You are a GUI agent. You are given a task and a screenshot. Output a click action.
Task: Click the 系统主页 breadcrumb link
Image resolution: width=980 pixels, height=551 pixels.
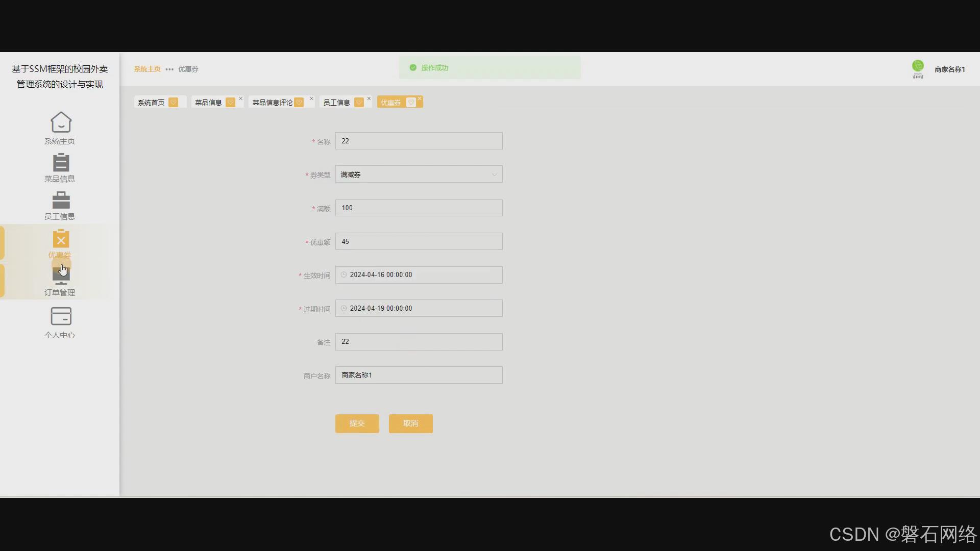click(x=147, y=69)
